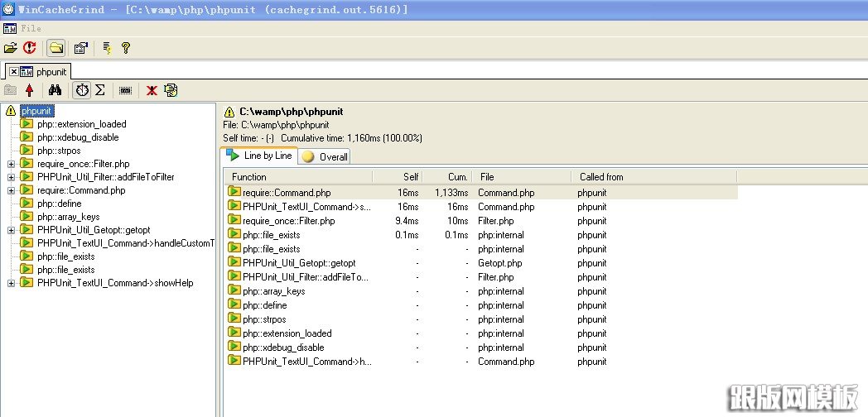868x417 pixels.
Task: Click the warning icon beside phpunit root
Action: pyautogui.click(x=11, y=111)
